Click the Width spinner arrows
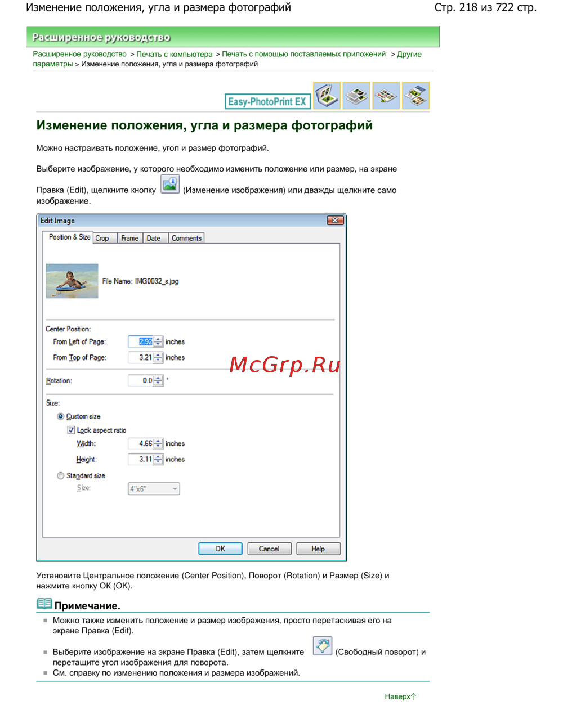Screen dimensions: 563x728 pos(159,444)
